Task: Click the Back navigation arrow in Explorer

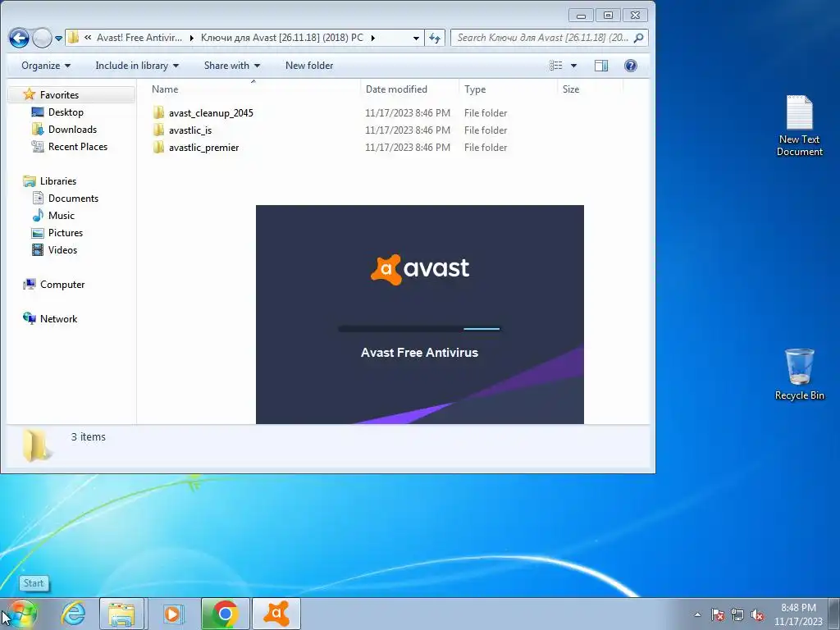Action: point(20,38)
